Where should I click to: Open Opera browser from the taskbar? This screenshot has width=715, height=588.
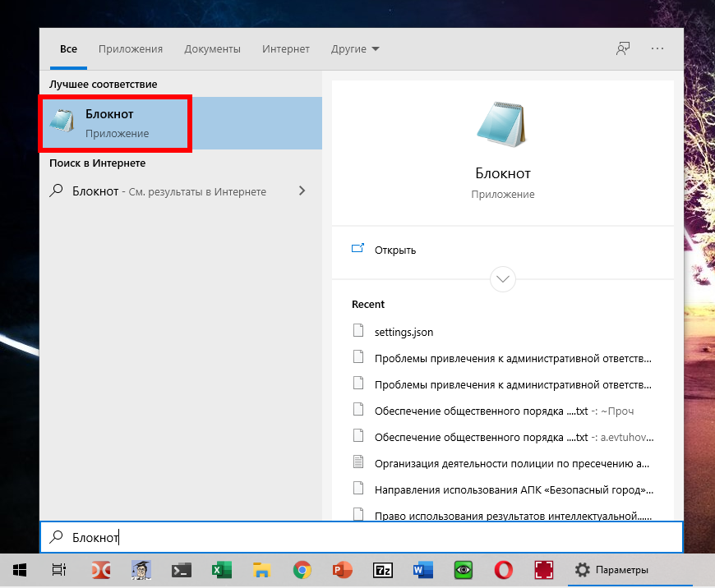[x=504, y=570]
